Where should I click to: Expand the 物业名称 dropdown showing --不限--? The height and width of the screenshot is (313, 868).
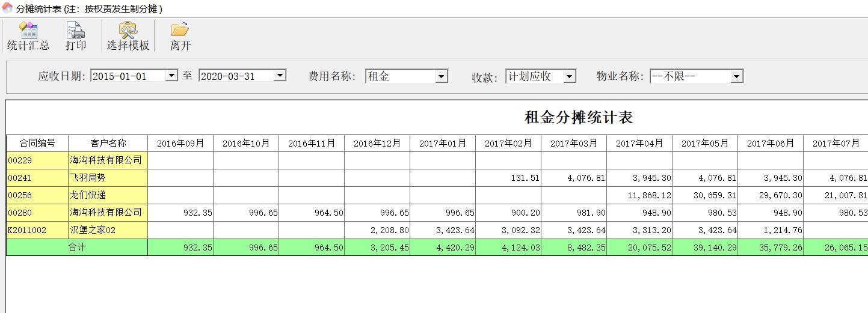coord(737,76)
